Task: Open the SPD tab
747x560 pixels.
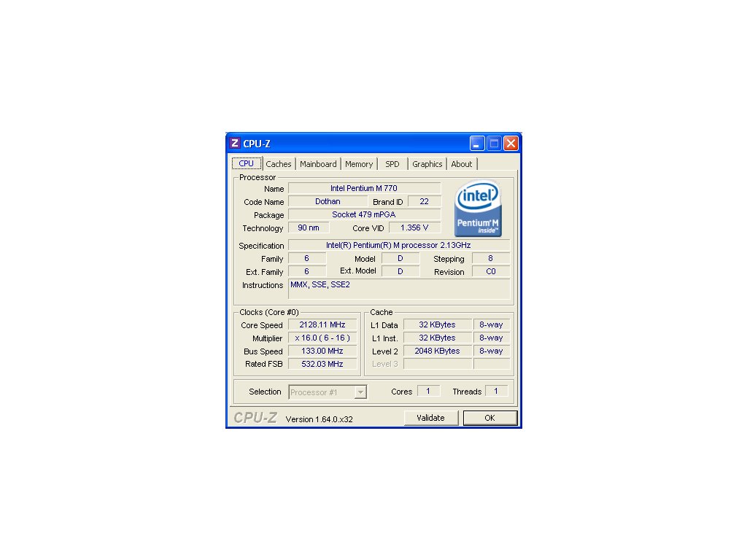Action: coord(392,164)
